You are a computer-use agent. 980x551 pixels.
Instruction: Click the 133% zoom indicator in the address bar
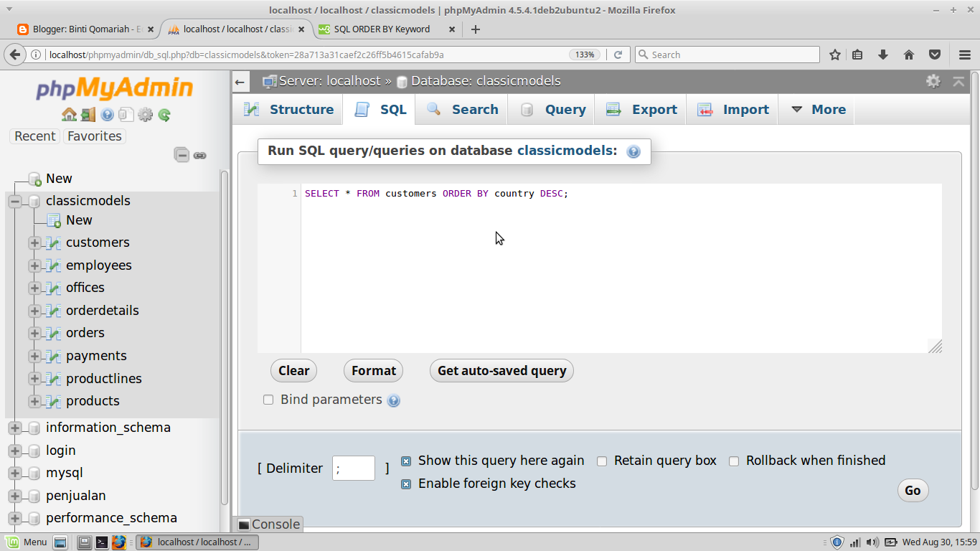pos(584,54)
